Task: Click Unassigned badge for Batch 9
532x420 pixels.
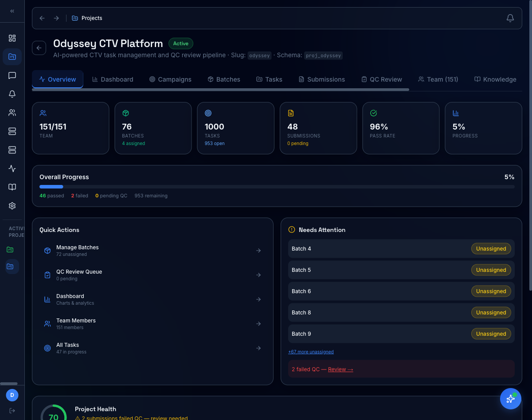Action: click(x=491, y=334)
